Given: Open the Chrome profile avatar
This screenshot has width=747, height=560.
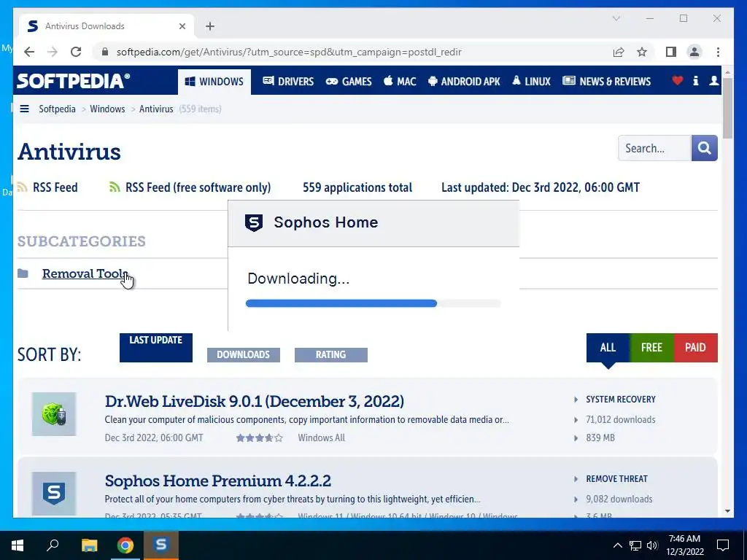Looking at the screenshot, I should (x=694, y=52).
